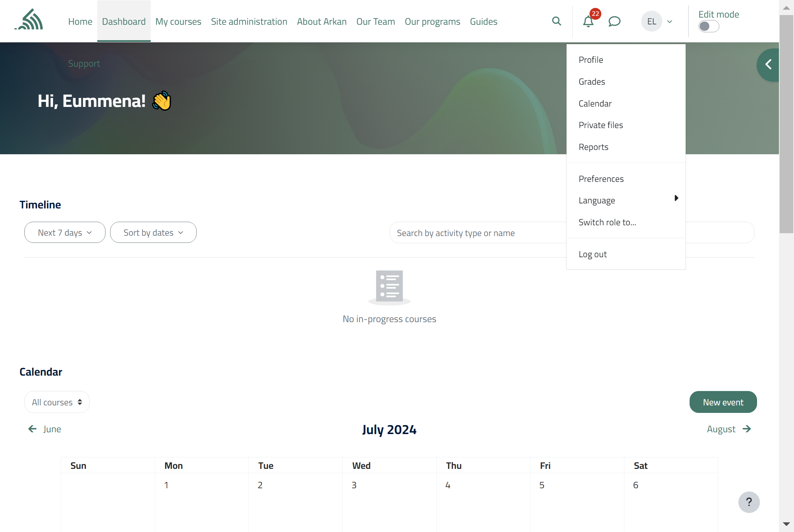Open the About Arkan page link
This screenshot has height=532, width=794.
321,22
